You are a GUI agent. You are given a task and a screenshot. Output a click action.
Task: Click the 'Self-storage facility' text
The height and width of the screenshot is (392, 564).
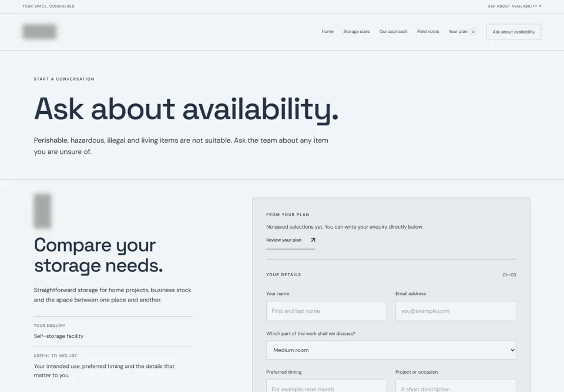pos(59,336)
